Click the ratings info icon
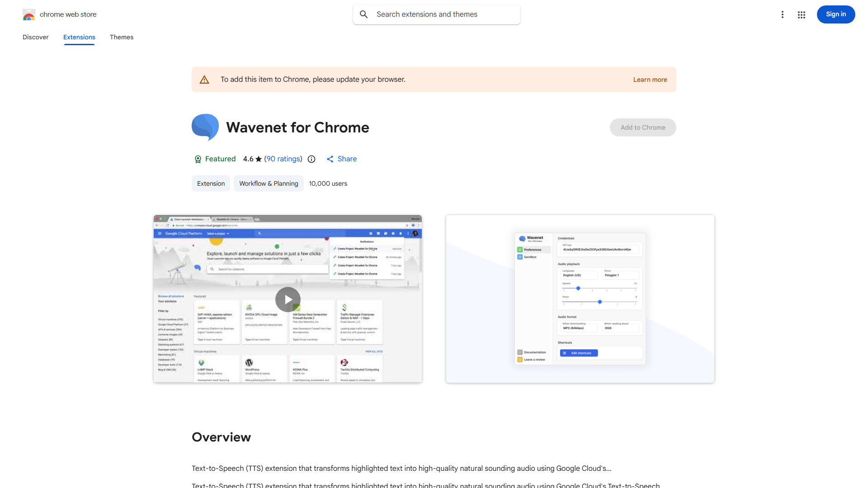868x488 pixels. pyautogui.click(x=311, y=159)
